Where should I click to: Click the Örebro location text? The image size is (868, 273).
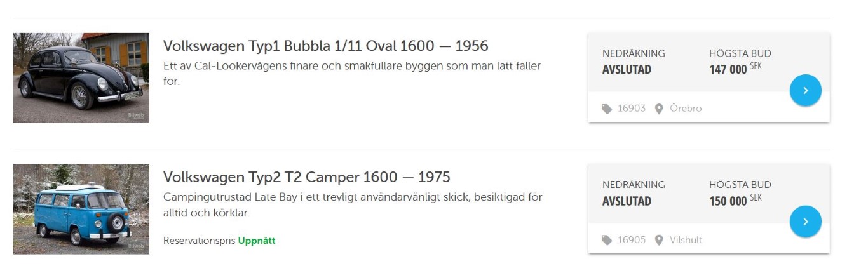(686, 109)
